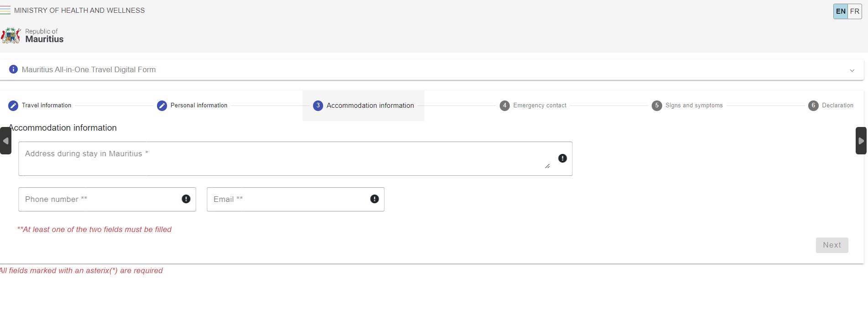The width and height of the screenshot is (868, 322).
Task: Click the blue info icon beside form title
Action: [13, 69]
